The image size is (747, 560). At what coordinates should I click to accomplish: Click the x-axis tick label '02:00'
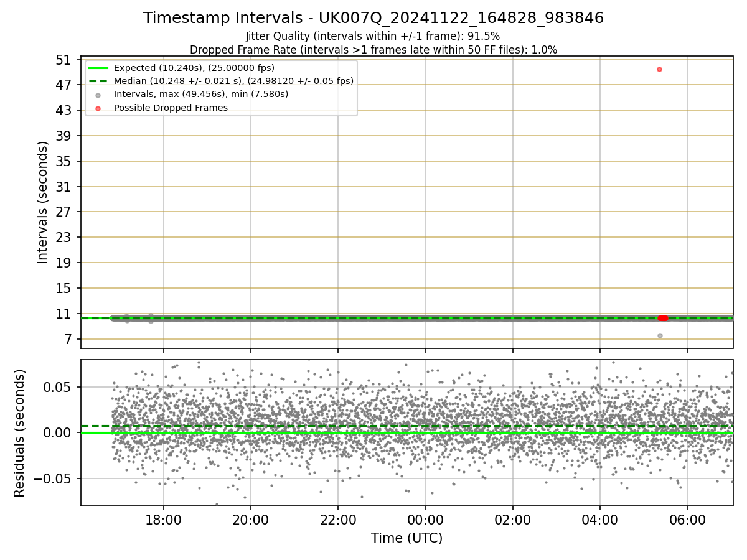(x=513, y=519)
